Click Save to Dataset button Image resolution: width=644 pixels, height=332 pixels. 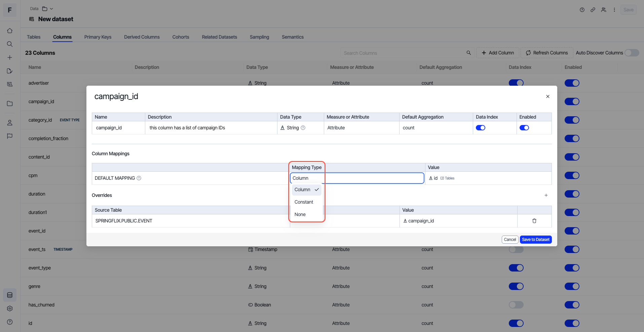(535, 240)
